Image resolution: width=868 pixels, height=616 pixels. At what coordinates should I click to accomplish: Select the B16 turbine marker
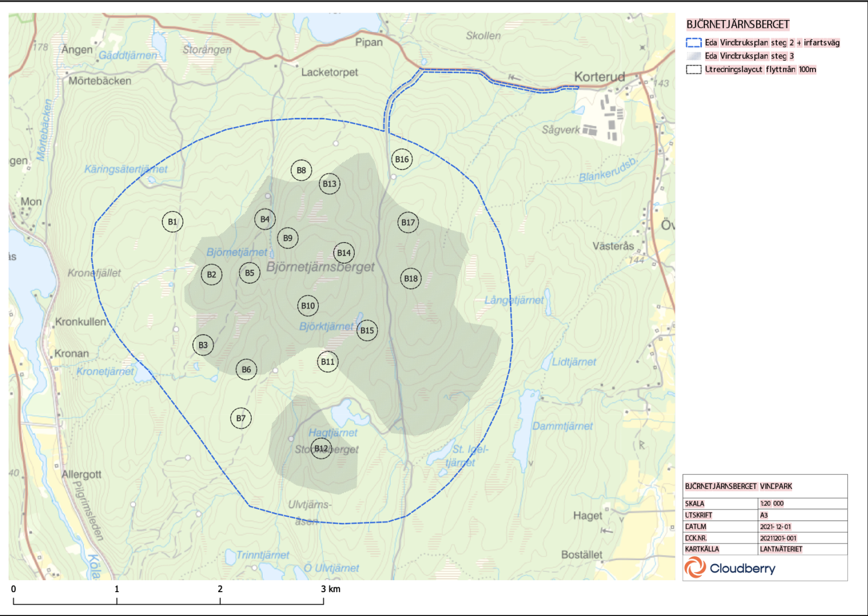[402, 160]
